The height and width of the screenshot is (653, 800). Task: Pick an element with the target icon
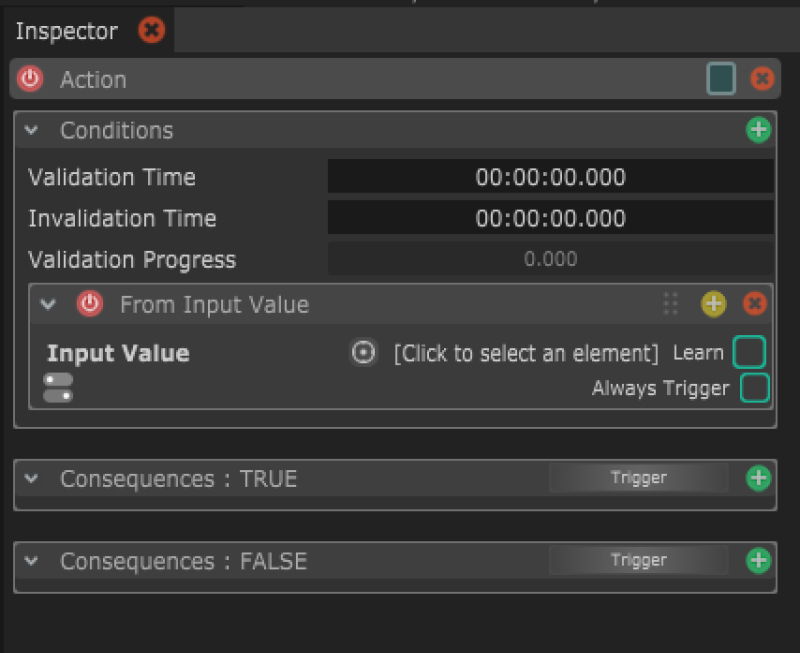click(x=364, y=353)
